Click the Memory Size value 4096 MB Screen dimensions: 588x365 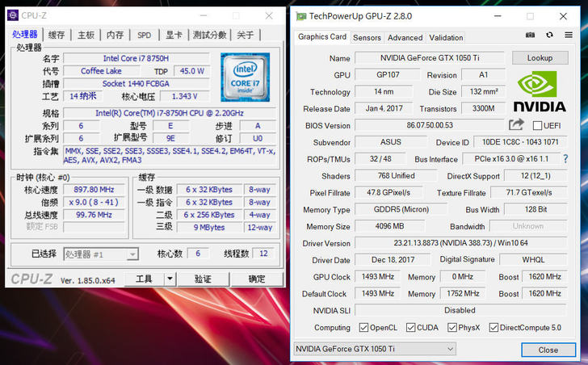click(389, 226)
